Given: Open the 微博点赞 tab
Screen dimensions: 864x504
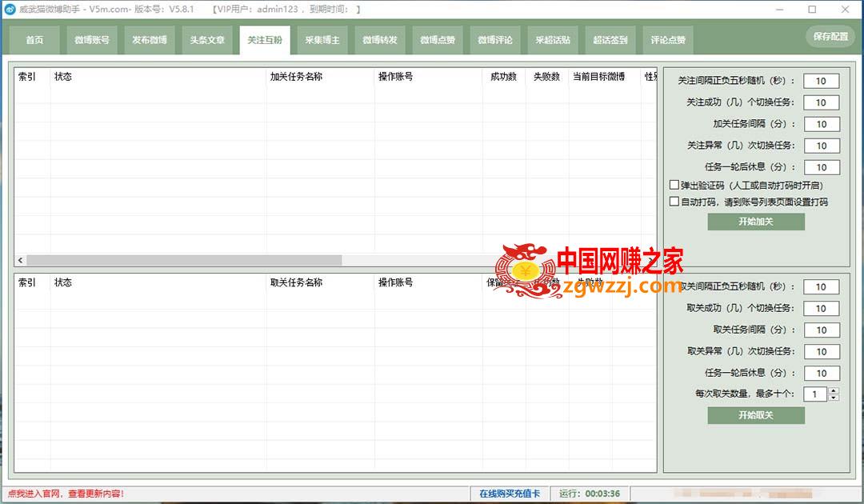Looking at the screenshot, I should (438, 40).
